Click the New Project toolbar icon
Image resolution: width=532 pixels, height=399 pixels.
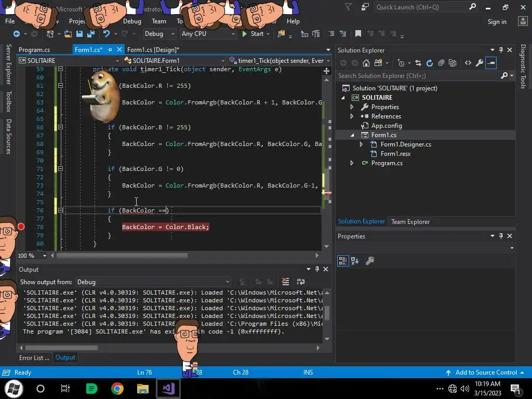coord(50,34)
